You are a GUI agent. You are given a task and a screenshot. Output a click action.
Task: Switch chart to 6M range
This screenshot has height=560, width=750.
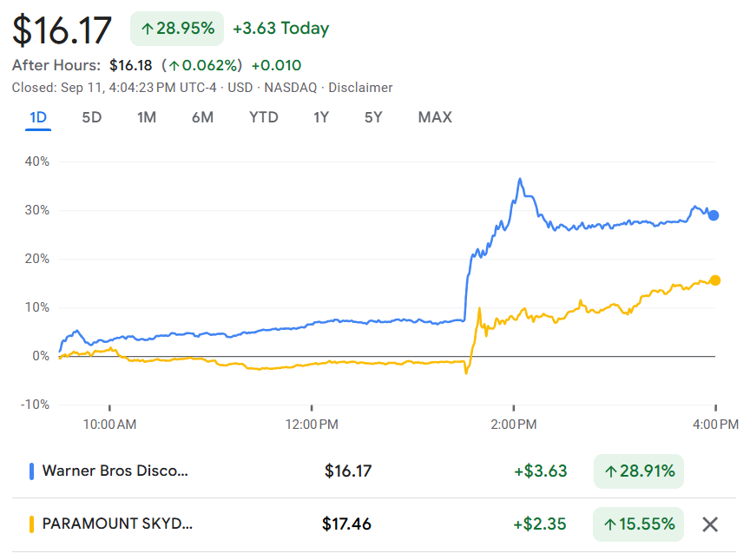[x=202, y=117]
